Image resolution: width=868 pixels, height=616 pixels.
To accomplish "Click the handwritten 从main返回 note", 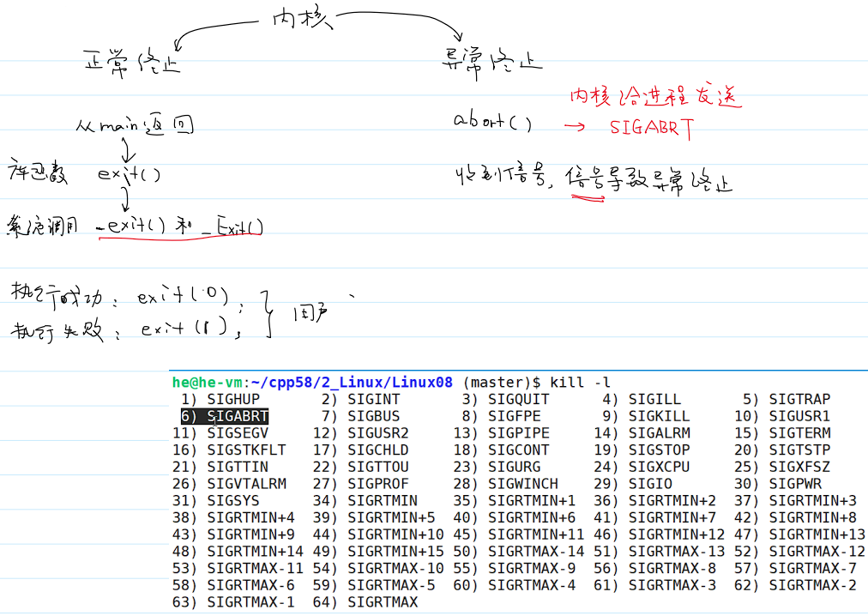I will [135, 126].
